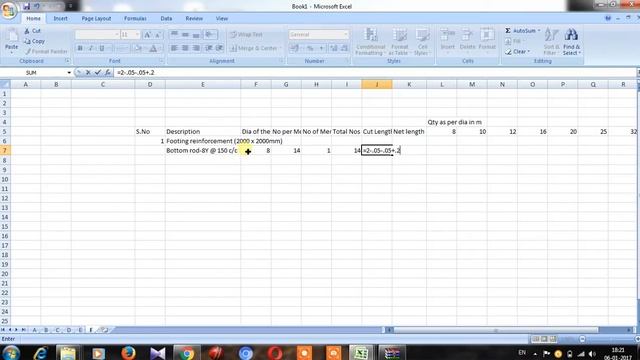The width and height of the screenshot is (640, 360).
Task: Open the font name dropdown
Action: pos(116,35)
